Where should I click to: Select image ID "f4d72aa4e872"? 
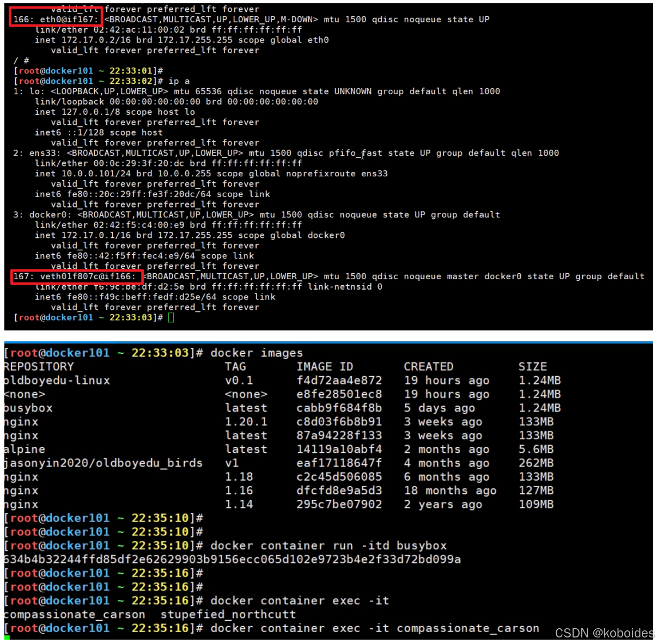pyautogui.click(x=339, y=381)
